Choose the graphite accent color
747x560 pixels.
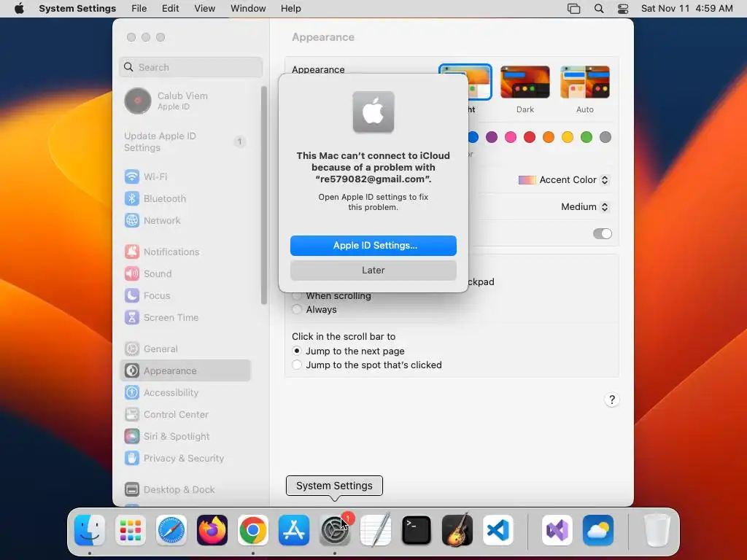point(605,137)
